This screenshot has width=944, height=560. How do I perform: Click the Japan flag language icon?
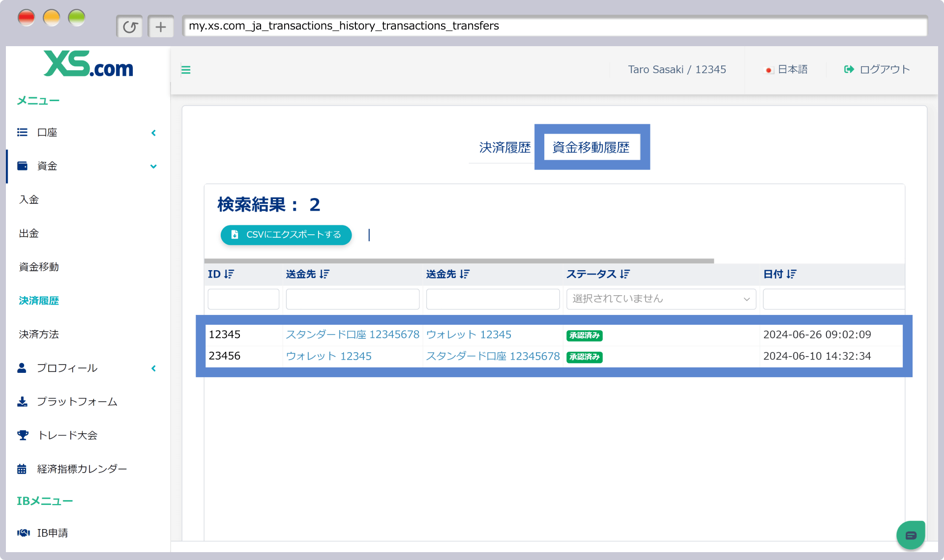[768, 70]
